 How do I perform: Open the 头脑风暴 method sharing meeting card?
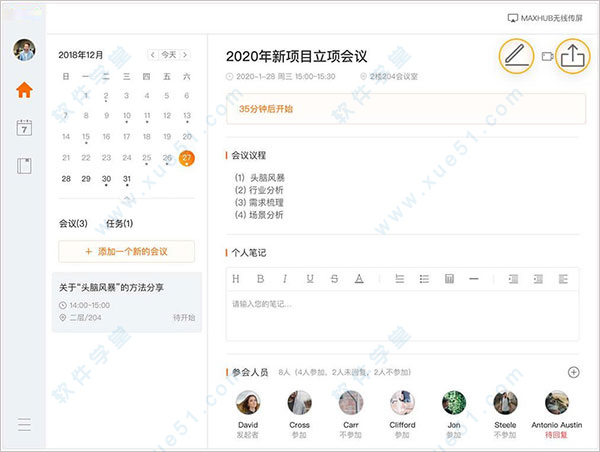point(127,302)
